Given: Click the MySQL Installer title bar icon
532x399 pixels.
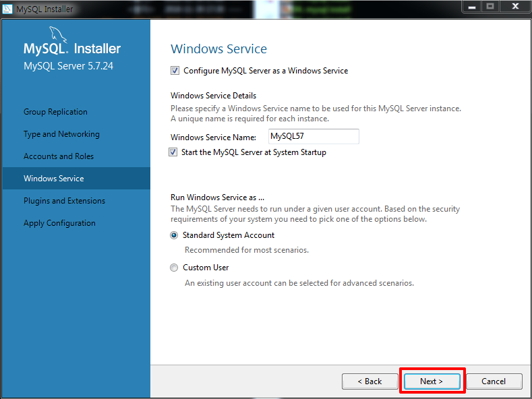Looking at the screenshot, I should 7,9.
